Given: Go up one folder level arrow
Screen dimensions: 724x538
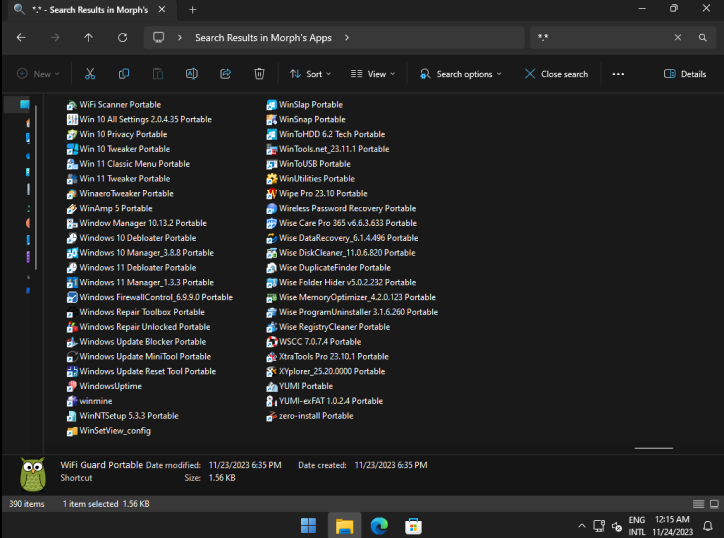Looking at the screenshot, I should tap(88, 37).
